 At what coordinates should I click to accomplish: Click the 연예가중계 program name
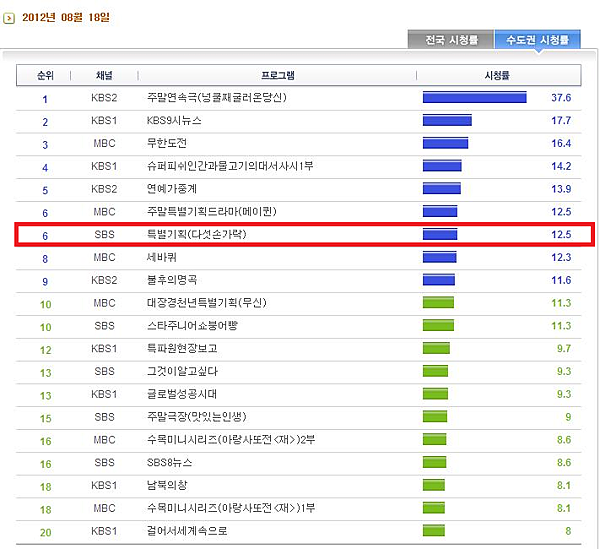pos(172,189)
